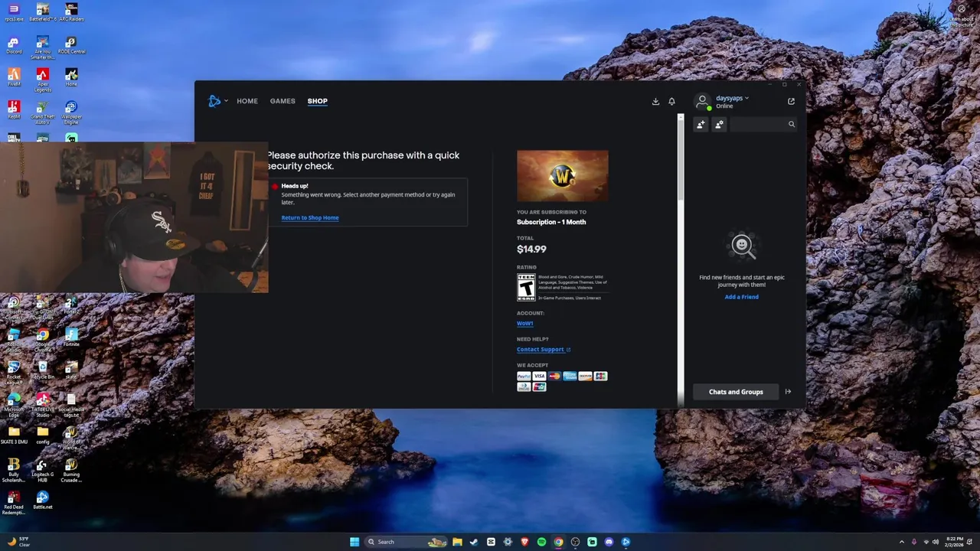Click the taskbar Search box
Screen dimensions: 980x551
coord(406,542)
